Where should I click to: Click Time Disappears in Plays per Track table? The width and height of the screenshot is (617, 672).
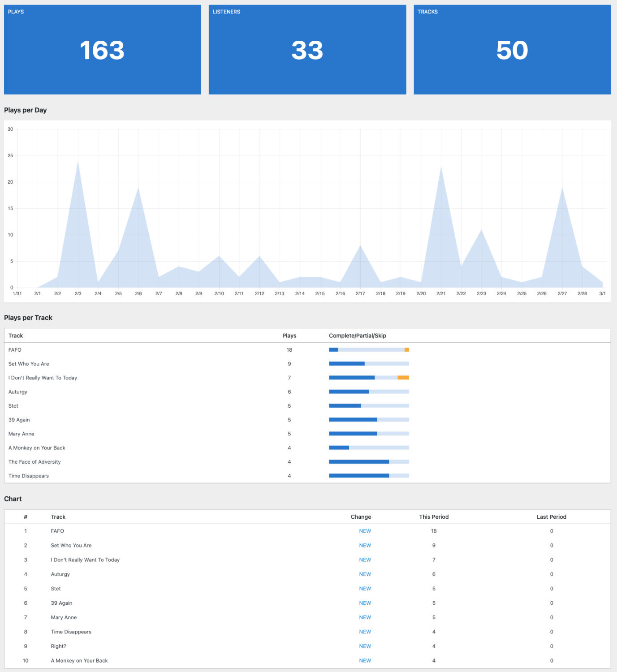click(x=29, y=476)
